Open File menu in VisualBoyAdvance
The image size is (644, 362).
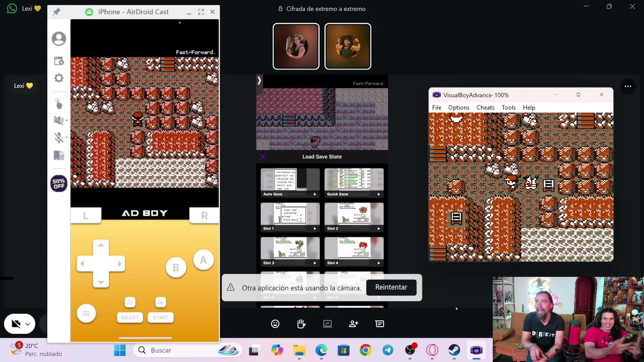tap(437, 108)
